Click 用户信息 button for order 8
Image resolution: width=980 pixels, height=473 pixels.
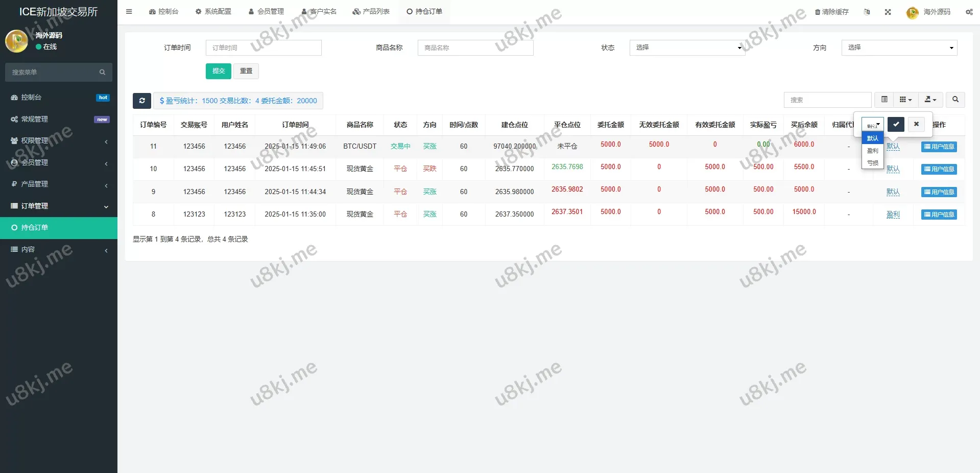[x=939, y=215]
